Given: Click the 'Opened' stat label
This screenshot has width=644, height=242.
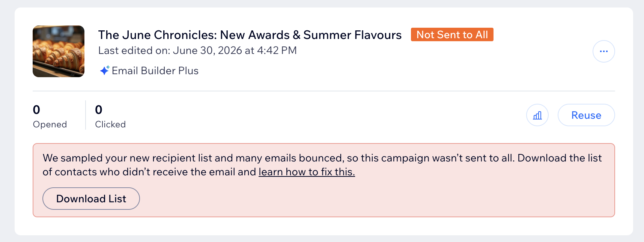Looking at the screenshot, I should (x=50, y=124).
